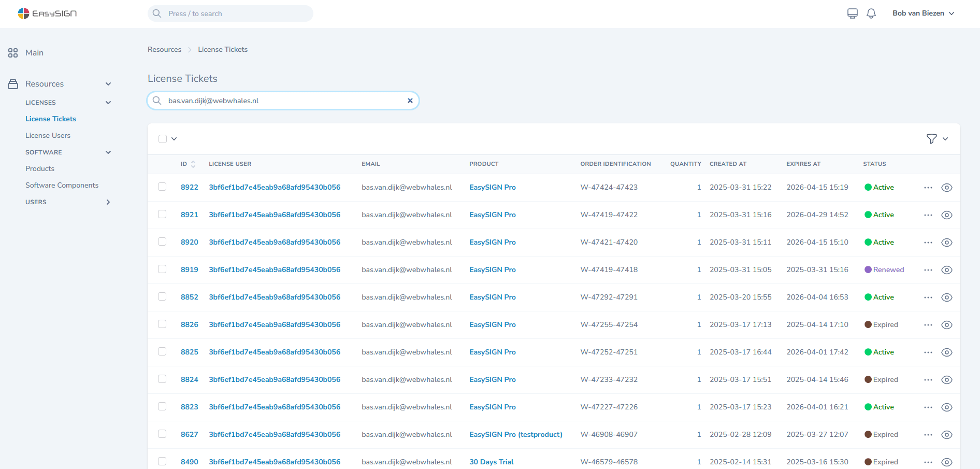Image resolution: width=980 pixels, height=469 pixels.
Task: Click Expired status of ticket 8826
Action: tap(881, 324)
